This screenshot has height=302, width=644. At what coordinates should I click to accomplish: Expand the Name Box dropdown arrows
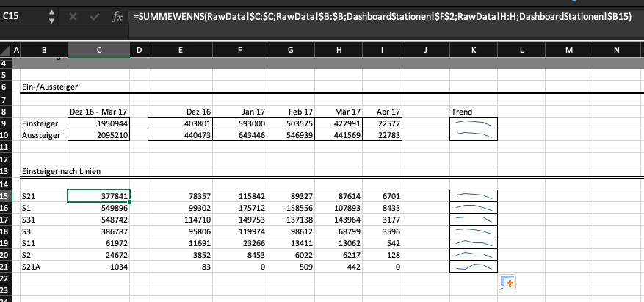click(52, 15)
